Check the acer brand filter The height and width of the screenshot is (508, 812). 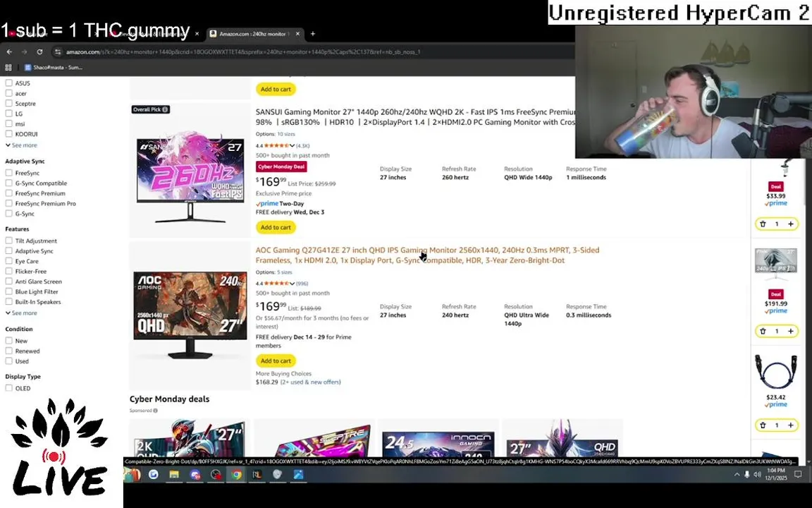pos(8,93)
